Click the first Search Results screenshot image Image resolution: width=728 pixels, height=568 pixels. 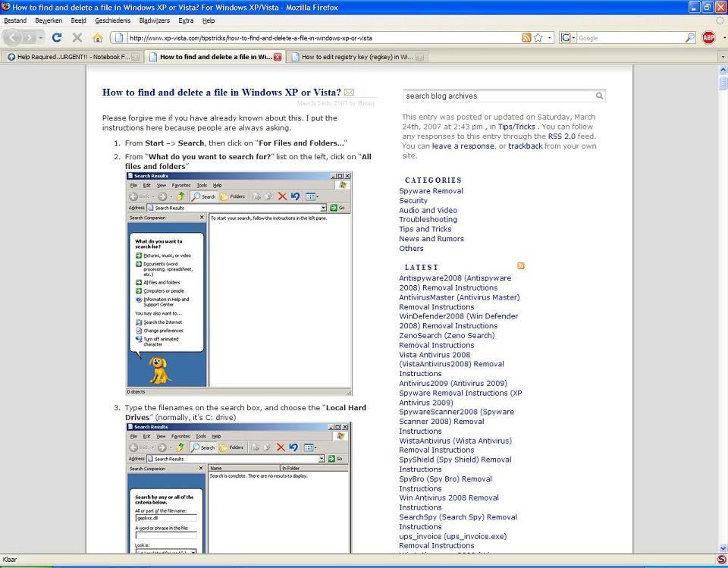click(x=239, y=284)
